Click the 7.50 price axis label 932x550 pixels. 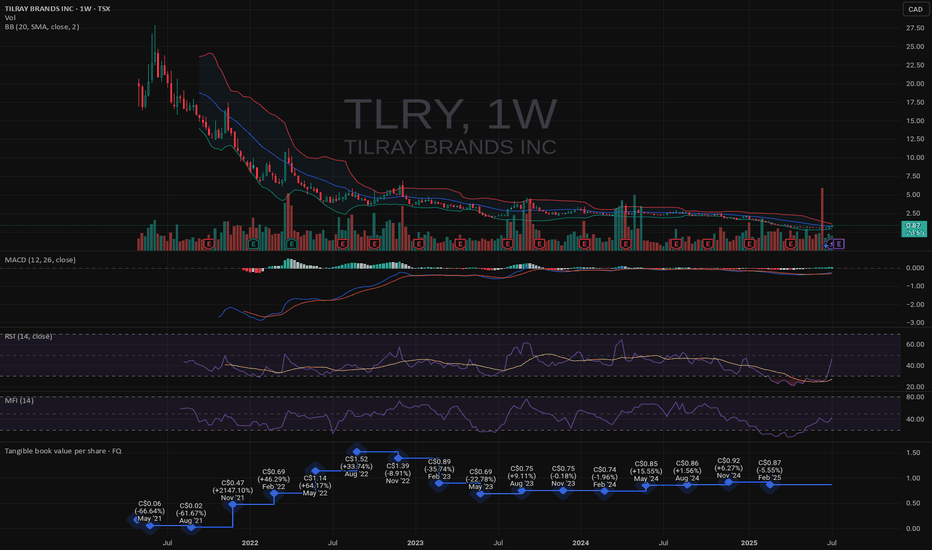point(915,176)
